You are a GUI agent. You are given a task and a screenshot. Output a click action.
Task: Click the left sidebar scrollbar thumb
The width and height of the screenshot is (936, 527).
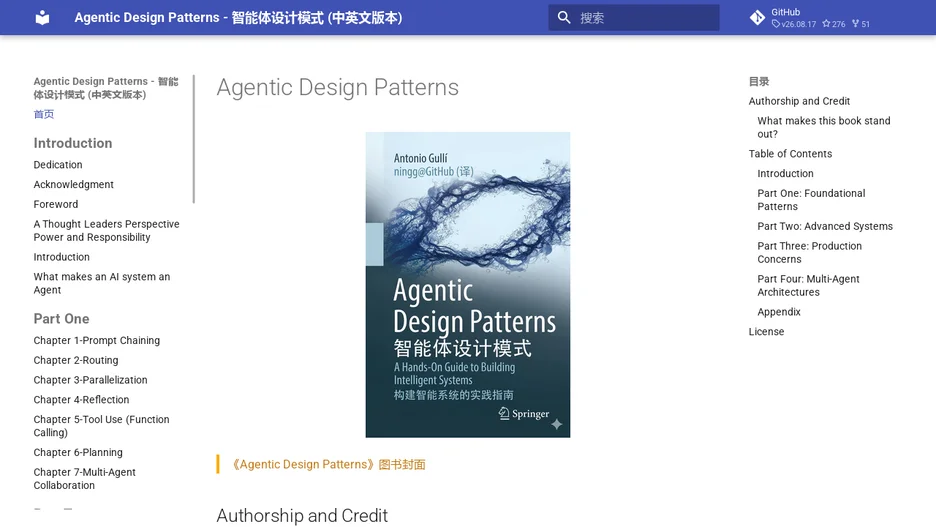coord(194,139)
